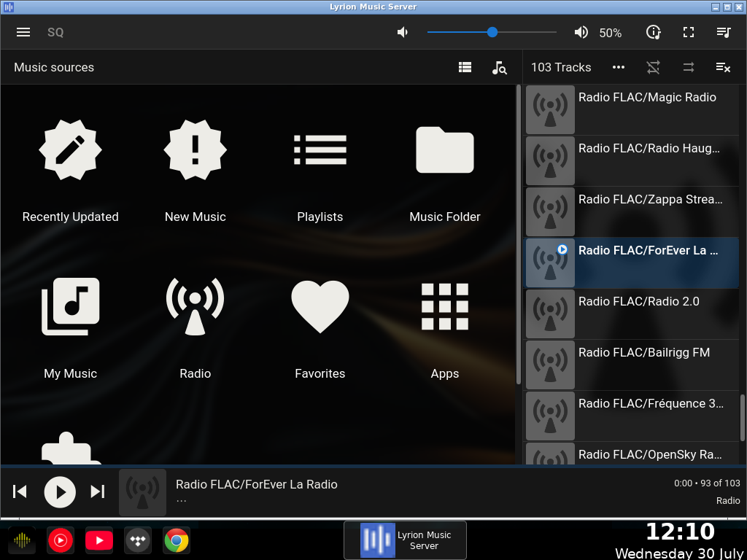Select Radio FLAC/Fréquence 3... track
747x560 pixels.
(631, 416)
